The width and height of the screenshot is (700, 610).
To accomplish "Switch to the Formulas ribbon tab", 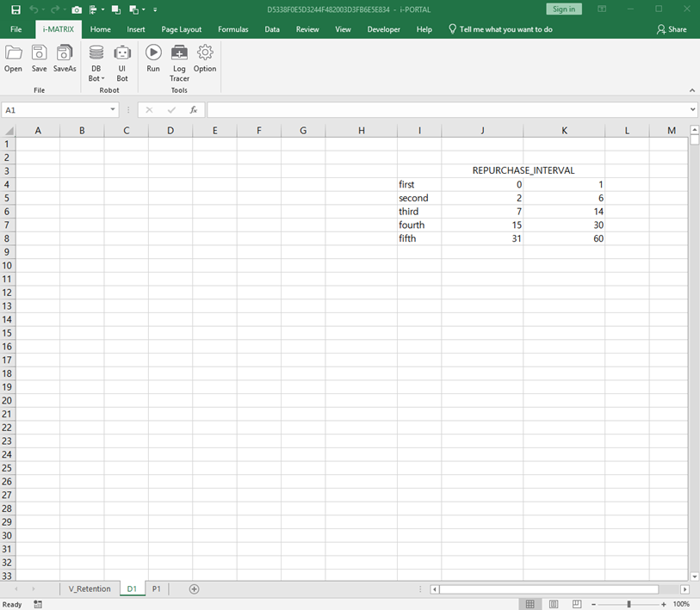I will pos(232,28).
